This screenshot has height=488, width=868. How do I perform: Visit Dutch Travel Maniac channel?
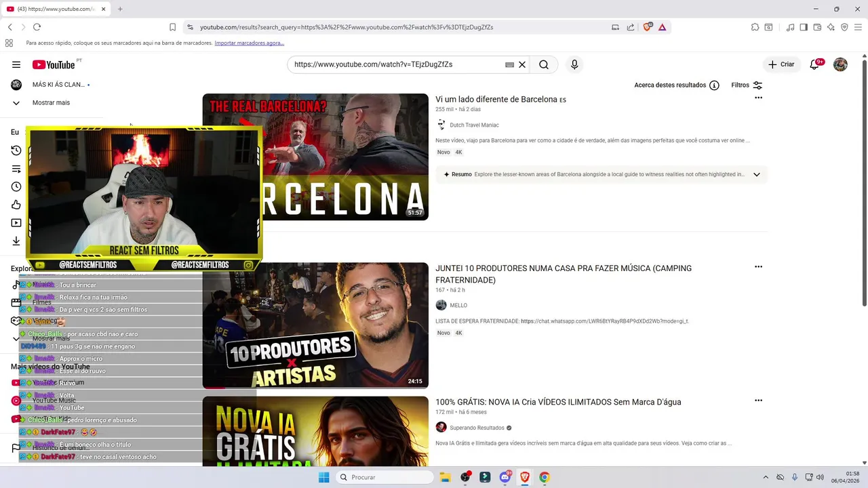coord(474,125)
